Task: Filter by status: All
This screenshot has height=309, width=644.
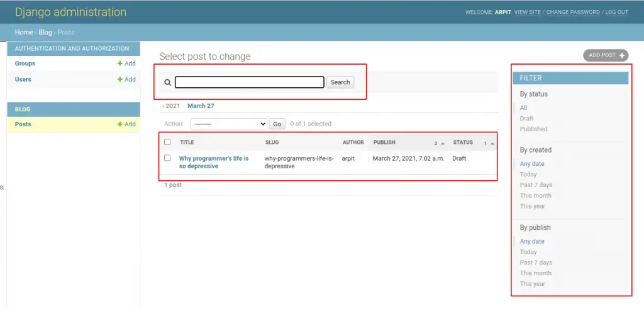Action: (523, 108)
